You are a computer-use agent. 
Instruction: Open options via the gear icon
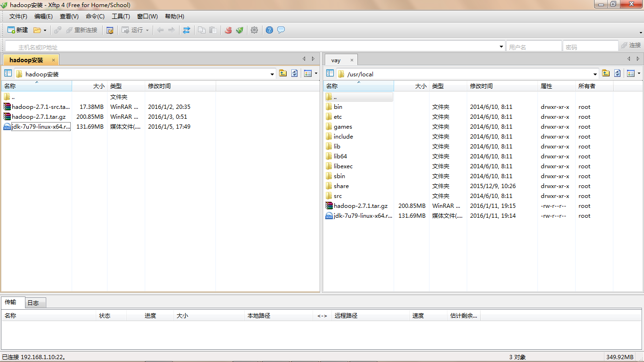point(255,30)
